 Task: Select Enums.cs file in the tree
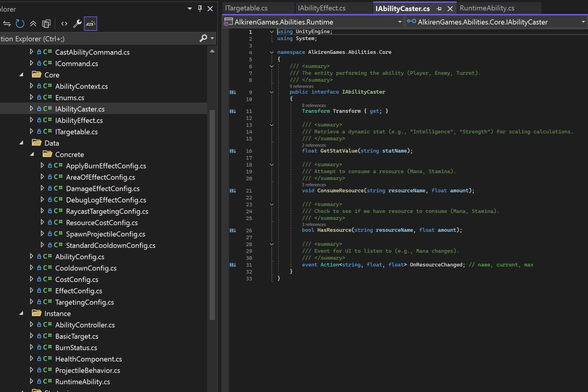tap(70, 97)
